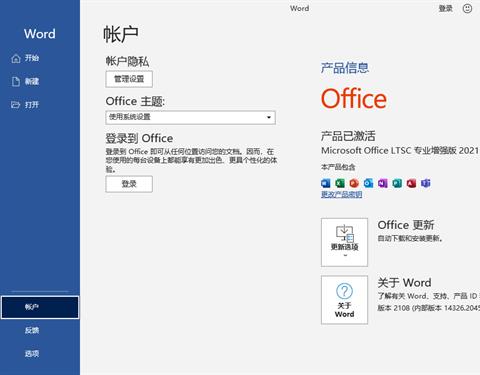Click the '产品信息' heading
480x375 pixels.
click(345, 68)
